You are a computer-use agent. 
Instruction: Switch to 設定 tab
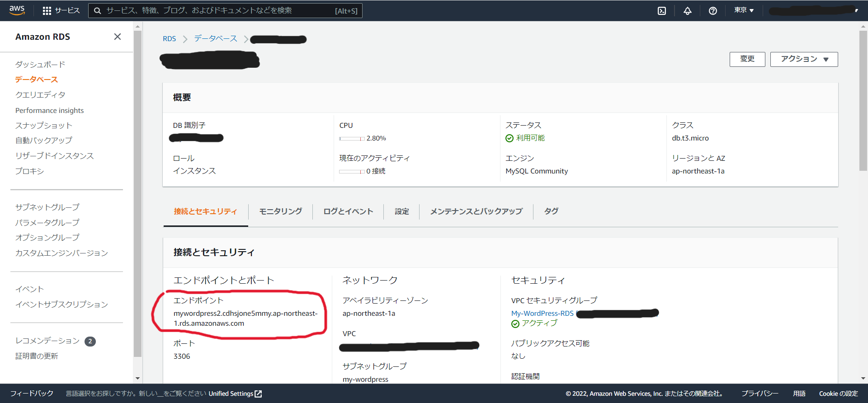click(402, 211)
